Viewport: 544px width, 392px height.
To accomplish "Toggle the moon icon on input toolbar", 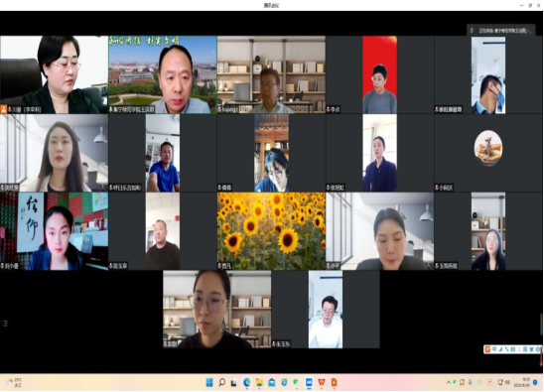I will pyautogui.click(x=500, y=349).
